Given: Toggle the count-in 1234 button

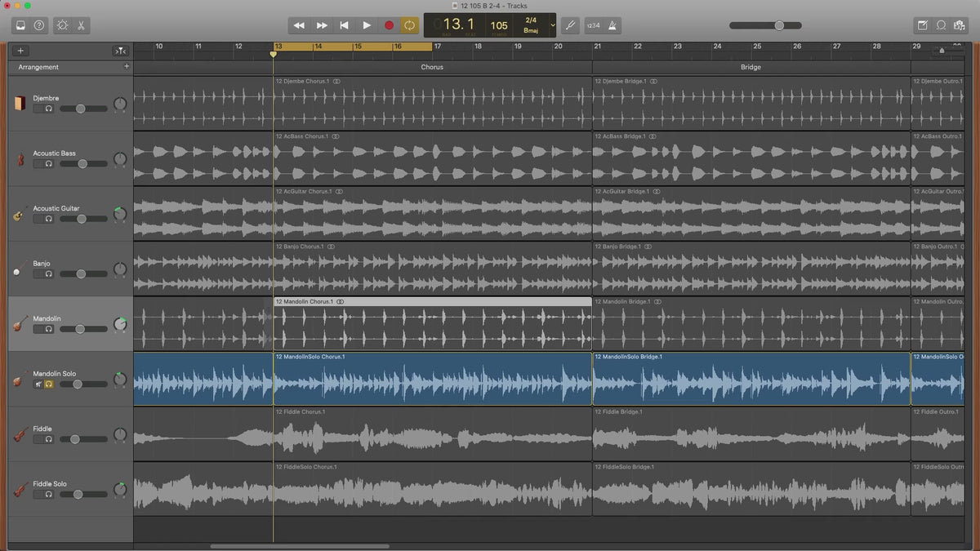Looking at the screenshot, I should (x=593, y=25).
